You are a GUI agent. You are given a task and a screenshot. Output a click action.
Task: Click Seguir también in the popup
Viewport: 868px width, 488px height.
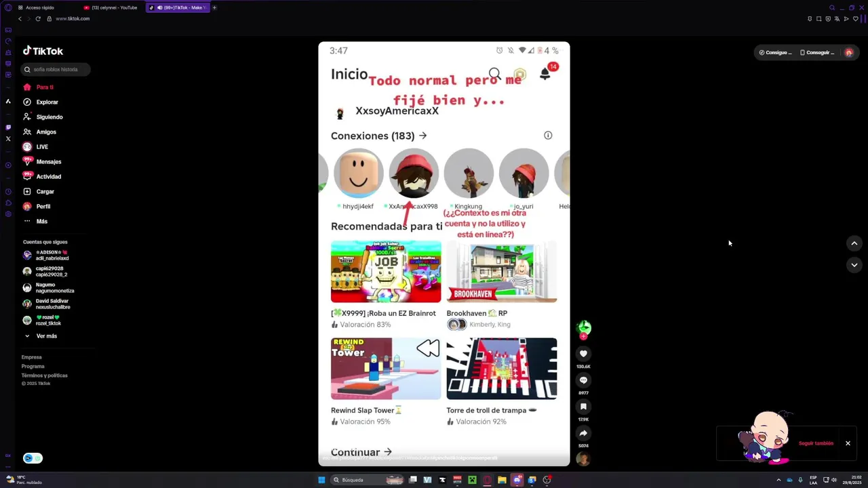(x=816, y=443)
